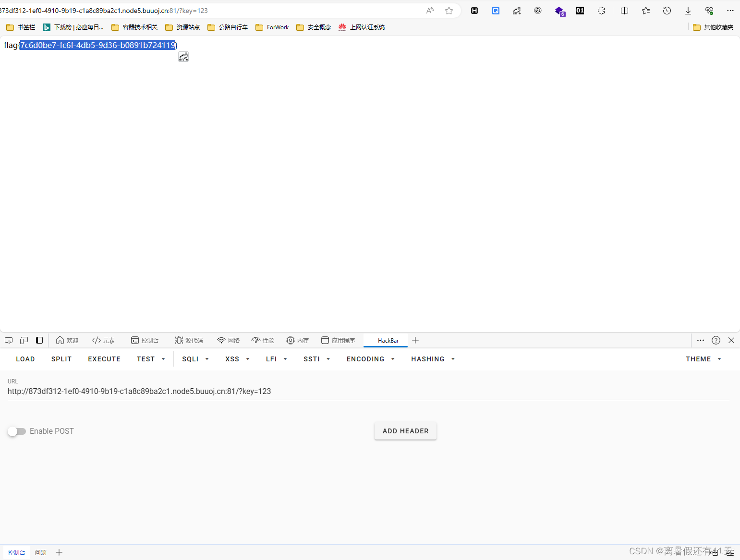The width and height of the screenshot is (740, 560).
Task: Click the round face extension icon
Action: point(538,11)
